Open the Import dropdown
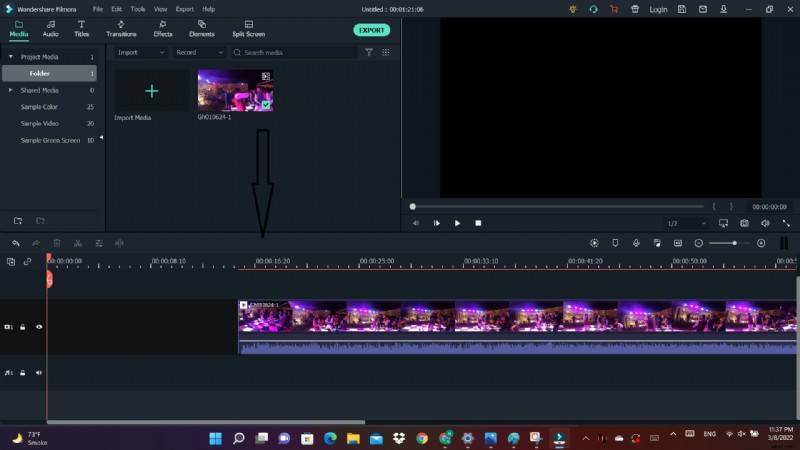The height and width of the screenshot is (450, 800). (x=141, y=52)
